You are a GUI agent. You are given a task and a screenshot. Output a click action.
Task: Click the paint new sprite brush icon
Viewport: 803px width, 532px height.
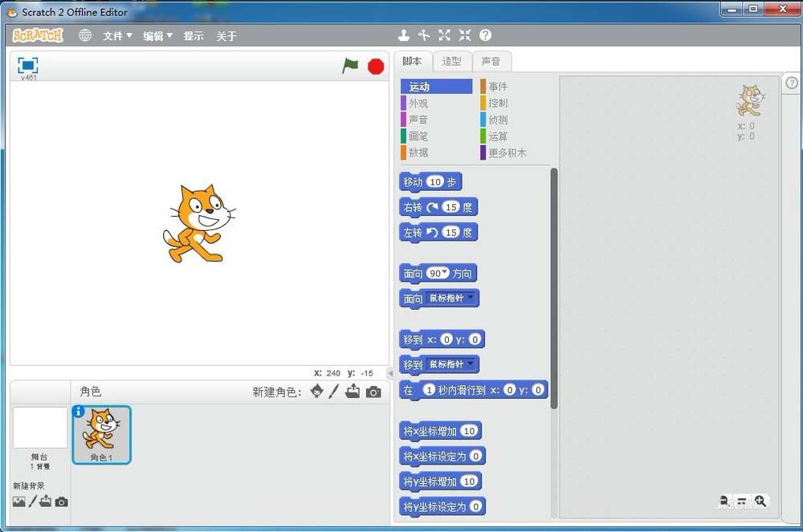(335, 392)
